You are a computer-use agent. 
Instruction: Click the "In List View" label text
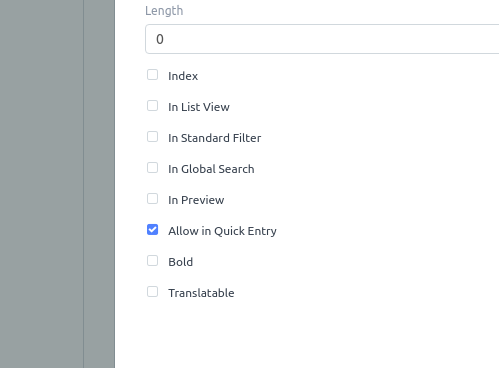click(199, 107)
